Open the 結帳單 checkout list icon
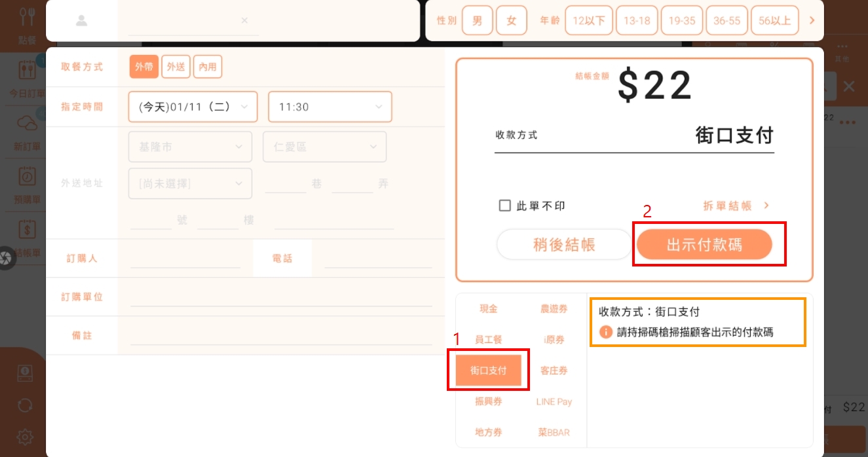The width and height of the screenshot is (868, 457). (x=28, y=230)
